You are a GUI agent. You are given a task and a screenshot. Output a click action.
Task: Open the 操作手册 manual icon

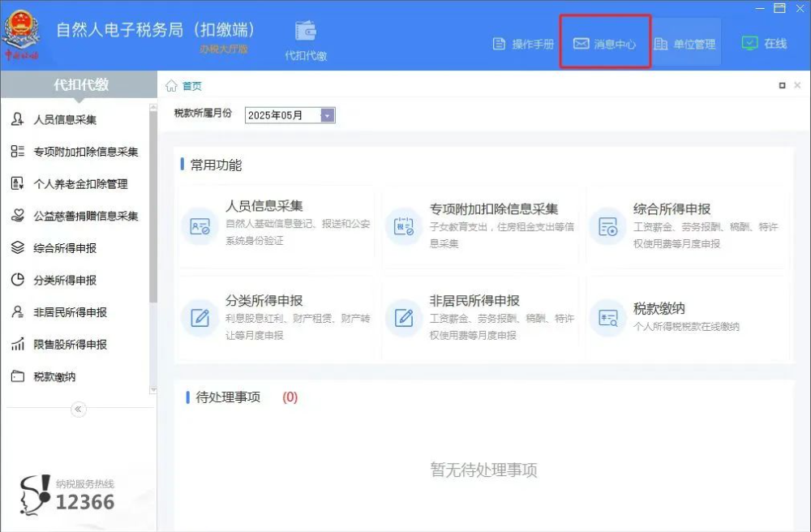[x=500, y=43]
